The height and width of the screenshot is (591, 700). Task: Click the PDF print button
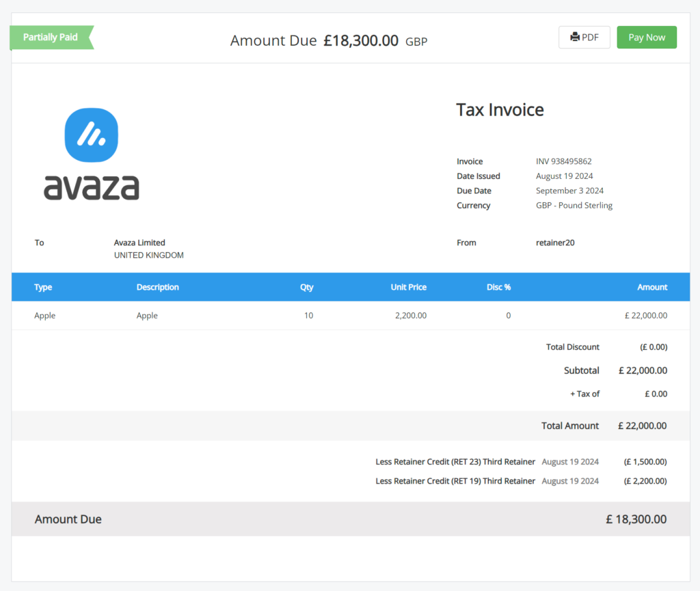click(x=584, y=38)
